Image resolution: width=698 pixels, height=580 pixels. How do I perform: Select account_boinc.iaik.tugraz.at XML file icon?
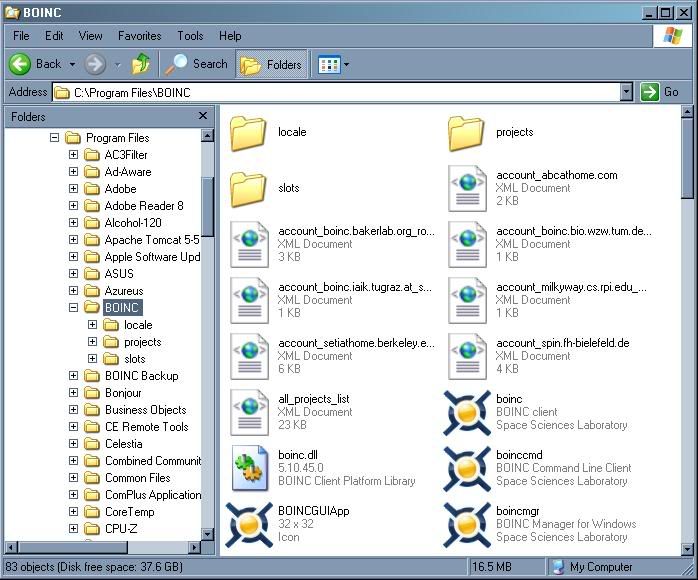click(249, 300)
